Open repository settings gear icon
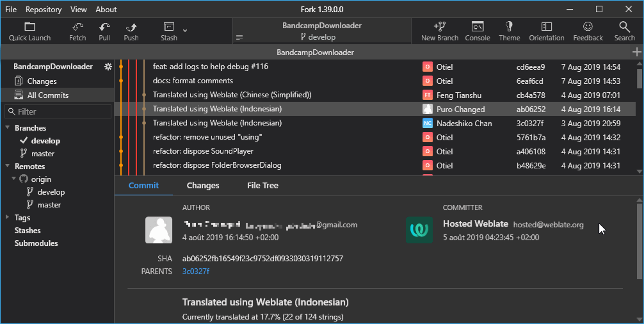The width and height of the screenshot is (644, 324). [108, 67]
